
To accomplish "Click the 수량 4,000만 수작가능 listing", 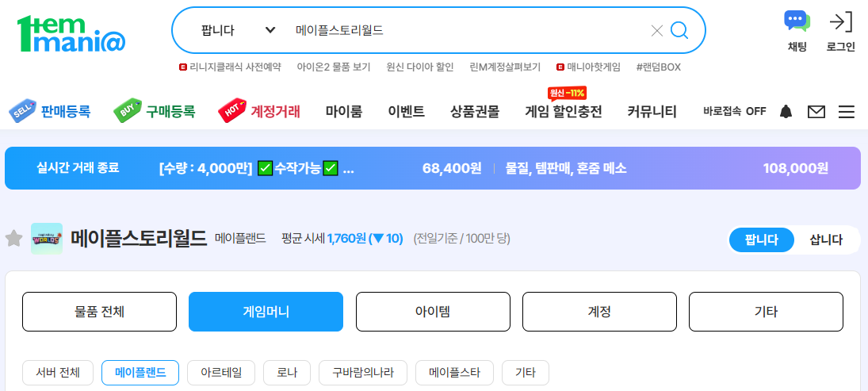I will tap(256, 168).
